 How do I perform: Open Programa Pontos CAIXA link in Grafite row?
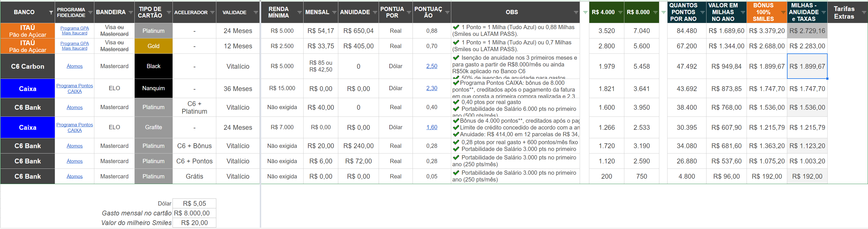pyautogui.click(x=75, y=128)
